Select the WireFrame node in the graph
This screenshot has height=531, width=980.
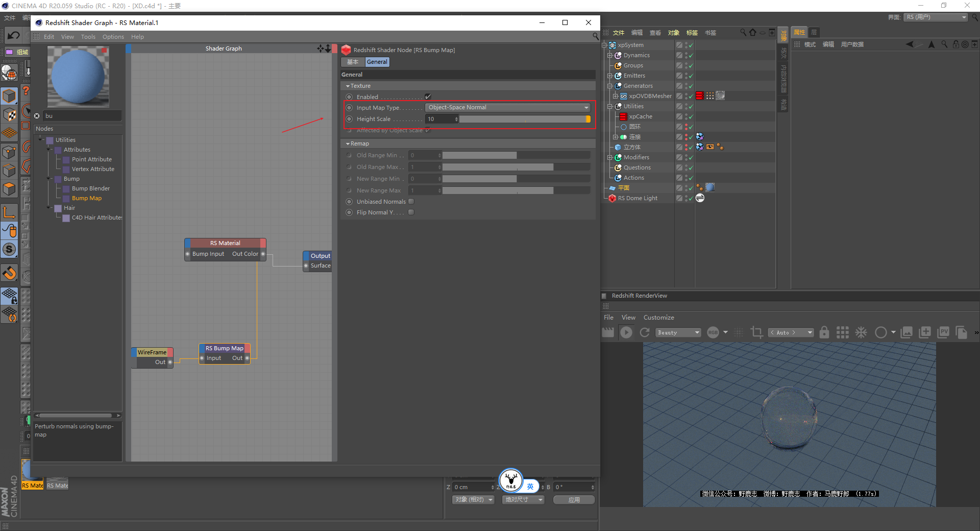(x=152, y=352)
